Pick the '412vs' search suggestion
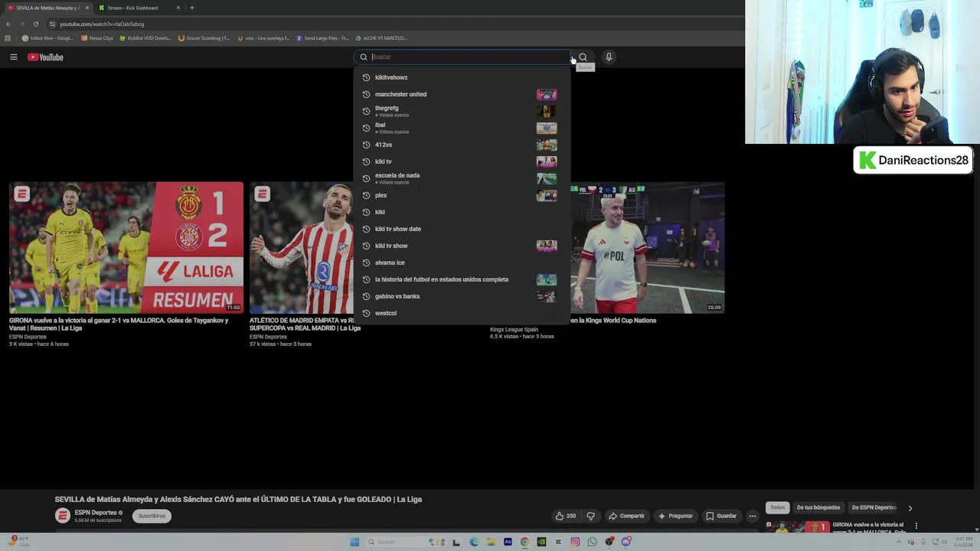Viewport: 980px width, 551px height. click(462, 145)
